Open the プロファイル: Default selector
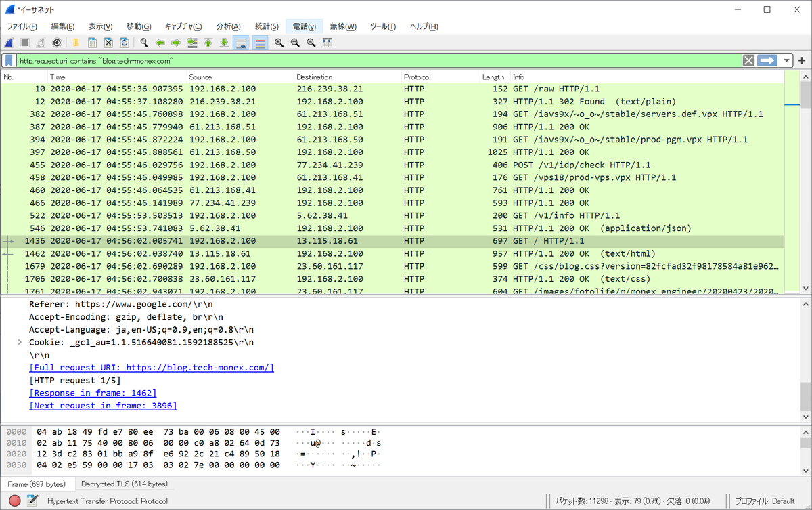 click(765, 501)
